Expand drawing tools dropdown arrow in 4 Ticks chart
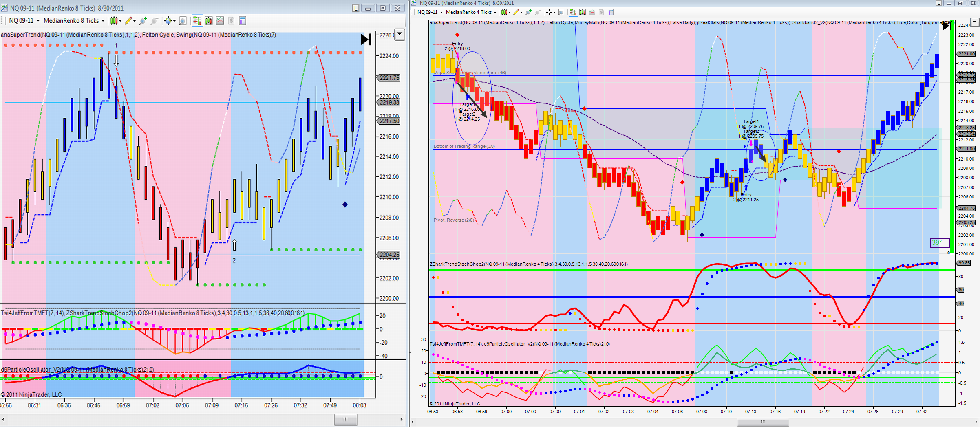This screenshot has height=427, width=980. point(521,12)
